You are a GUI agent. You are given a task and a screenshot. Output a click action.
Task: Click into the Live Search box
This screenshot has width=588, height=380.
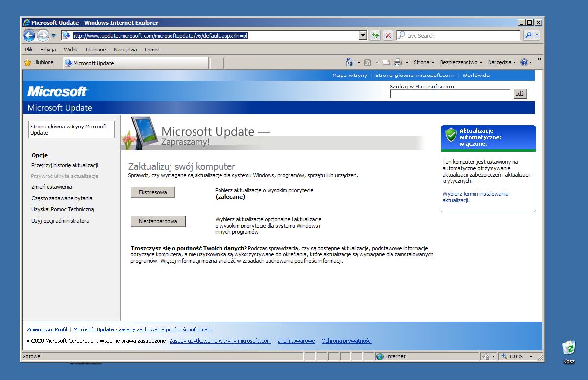point(459,35)
